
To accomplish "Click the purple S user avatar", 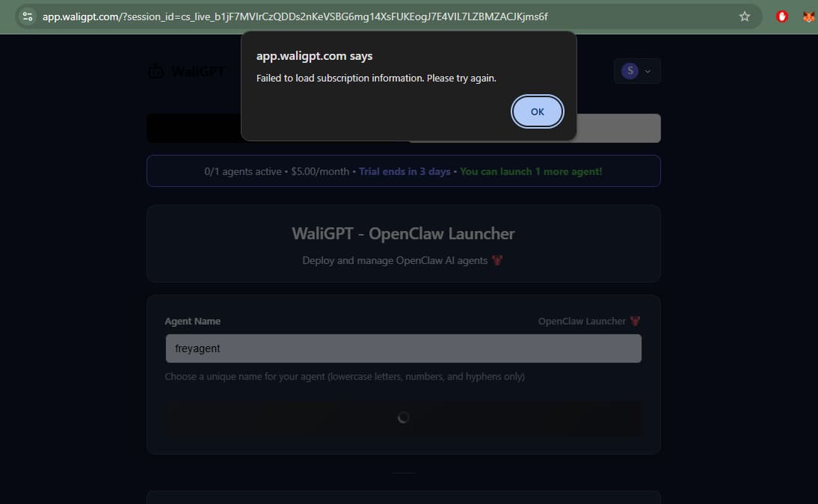I will (x=630, y=71).
